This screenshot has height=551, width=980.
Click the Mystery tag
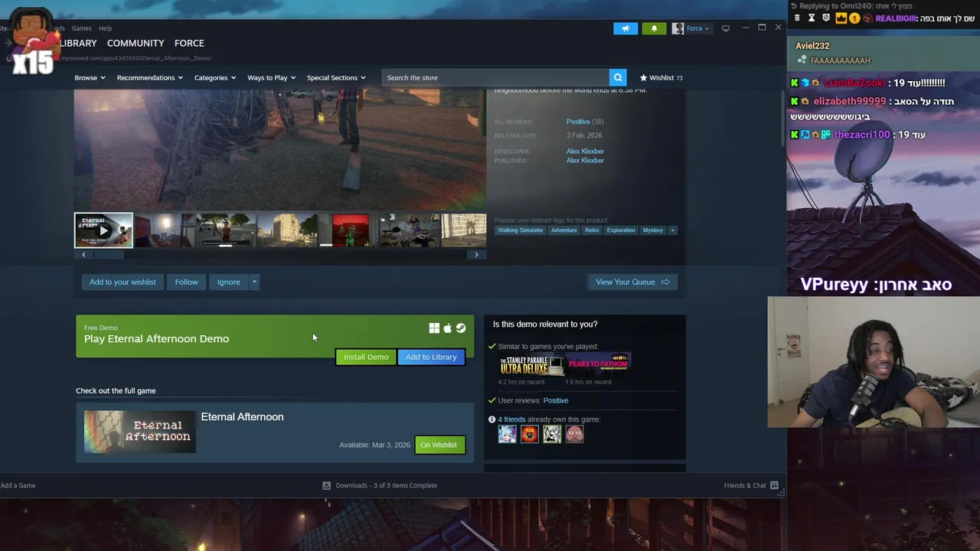(x=653, y=230)
